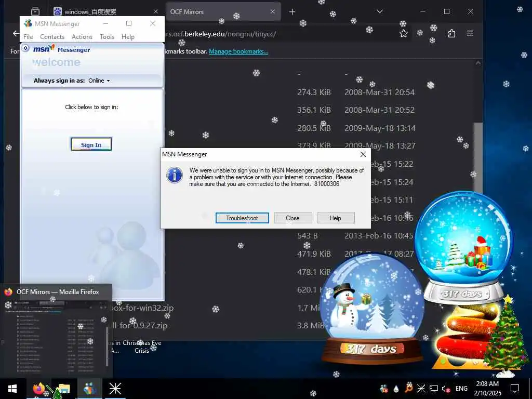Go back using Firefox back arrow
This screenshot has height=399, width=532.
[x=16, y=33]
